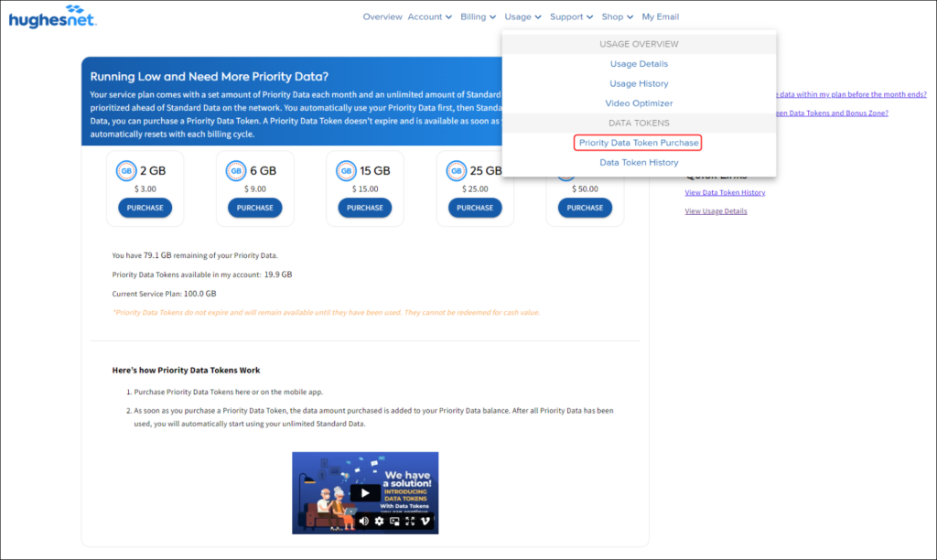The height and width of the screenshot is (560, 937).
Task: Enter fullscreen mode on the video
Action: (410, 522)
